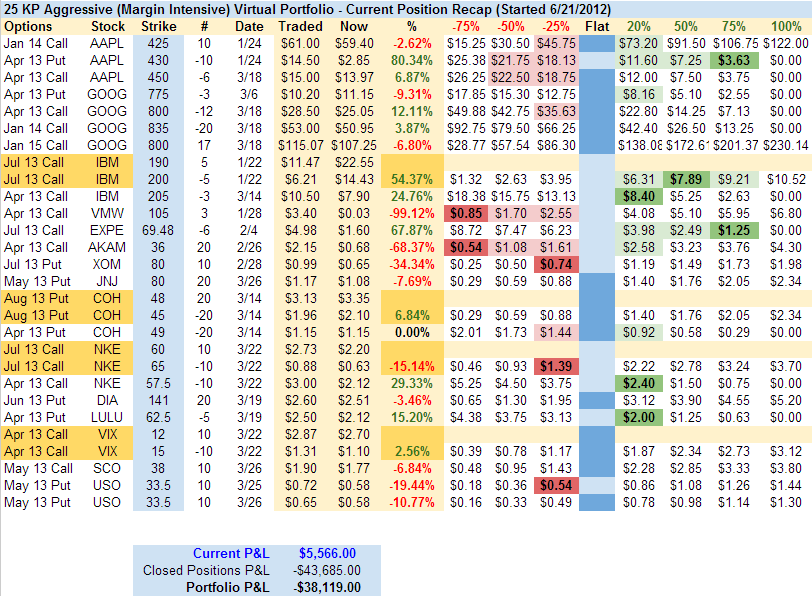Select the '100%' column header

786,24
